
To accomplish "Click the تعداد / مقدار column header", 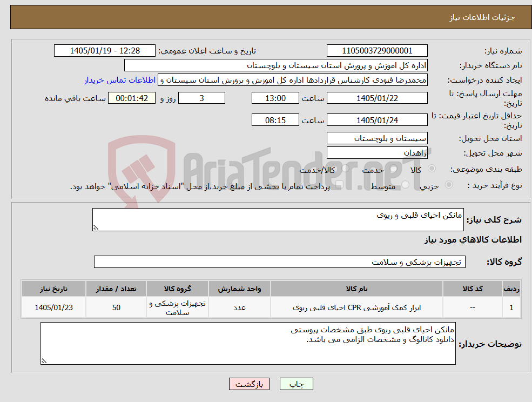I will [116, 289].
